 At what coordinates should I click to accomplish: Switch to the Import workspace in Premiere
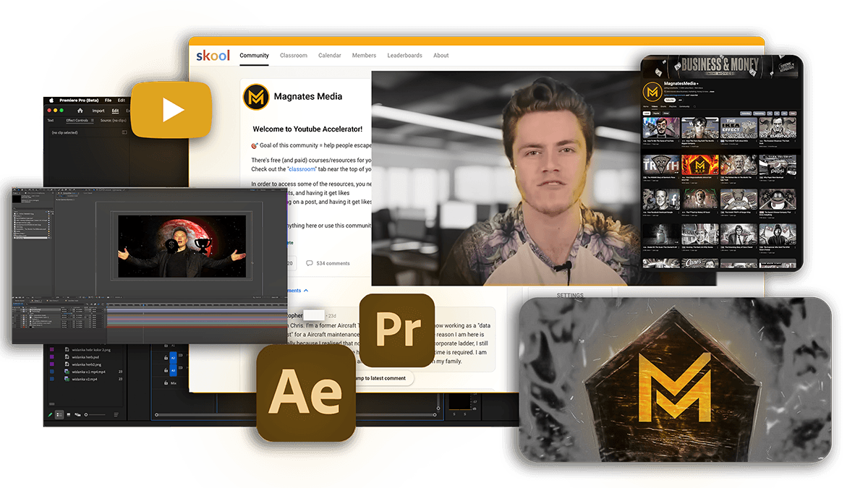click(x=98, y=111)
